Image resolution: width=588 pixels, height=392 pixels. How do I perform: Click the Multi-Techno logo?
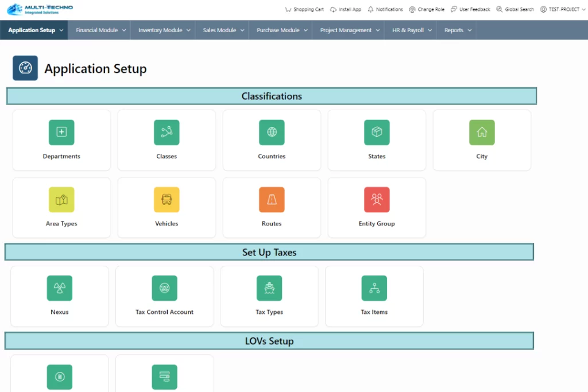click(x=41, y=9)
